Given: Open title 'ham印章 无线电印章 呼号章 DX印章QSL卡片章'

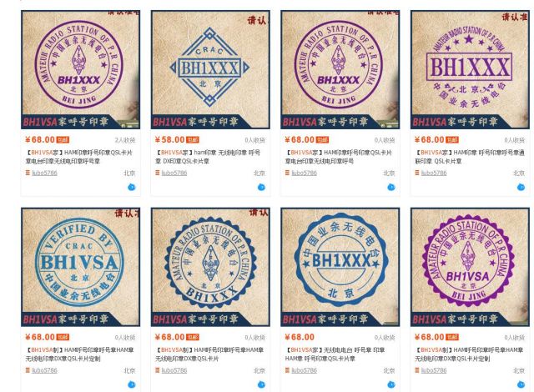Looking at the screenshot, I should click(x=208, y=157).
